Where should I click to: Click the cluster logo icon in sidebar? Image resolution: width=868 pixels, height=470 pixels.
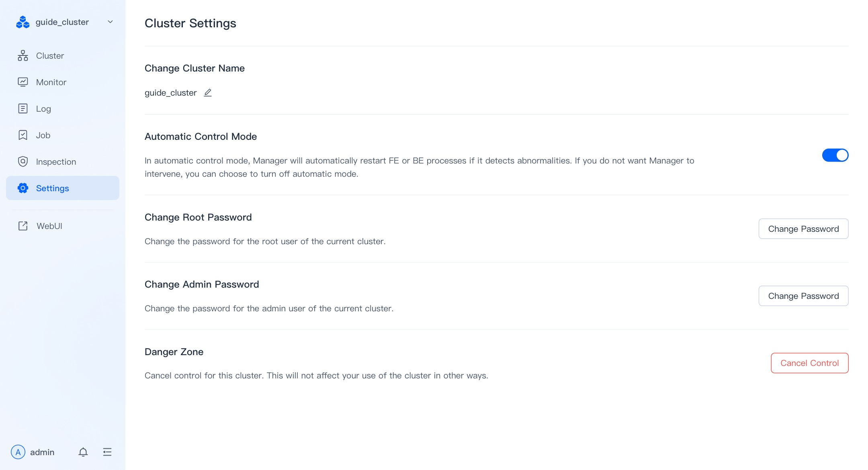tap(23, 22)
